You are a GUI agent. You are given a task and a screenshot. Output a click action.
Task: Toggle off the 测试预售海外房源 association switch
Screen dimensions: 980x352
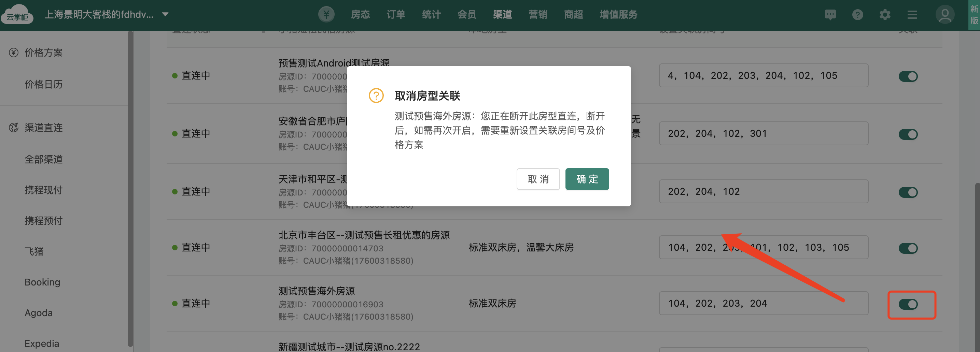click(x=908, y=304)
